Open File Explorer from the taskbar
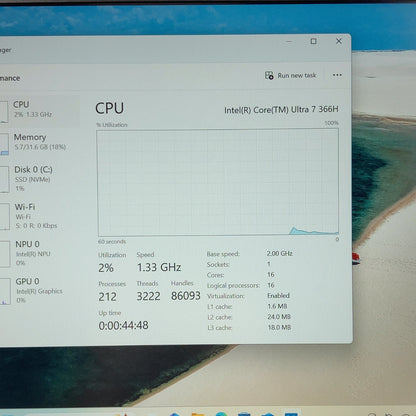The height and width of the screenshot is (416, 416). [x=197, y=414]
